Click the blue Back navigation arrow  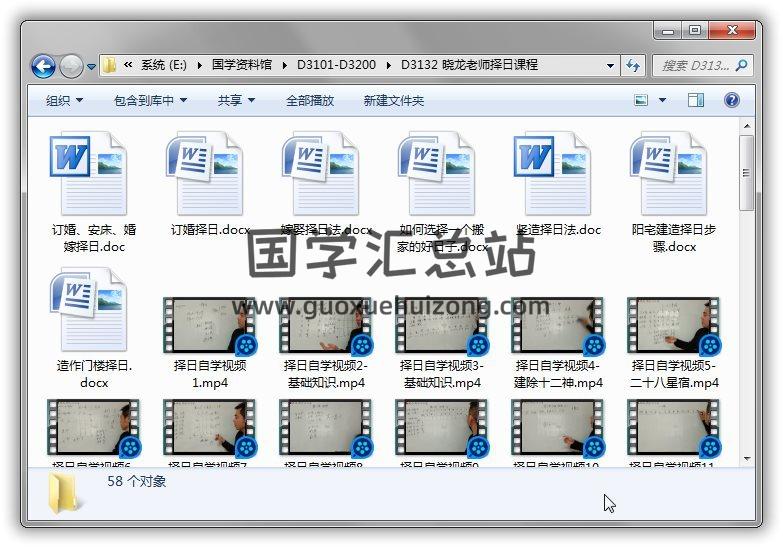coord(43,66)
